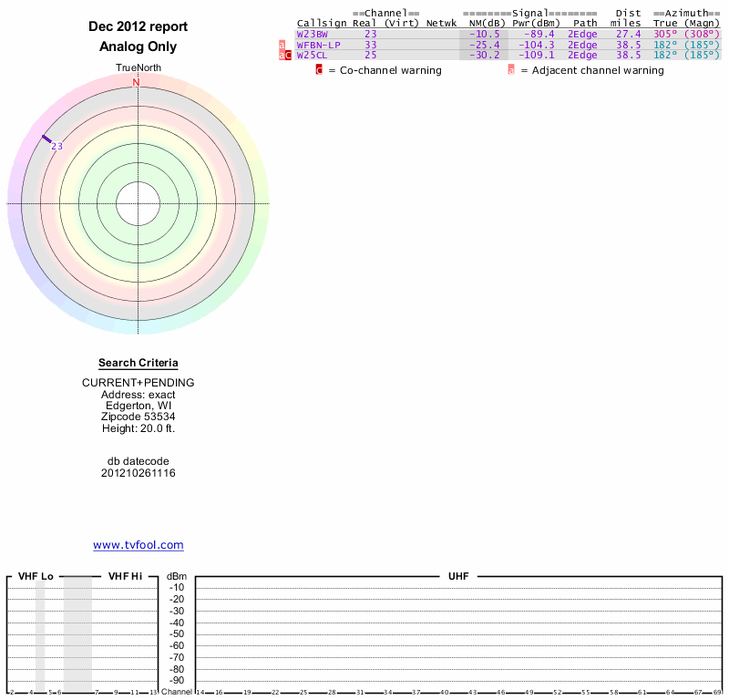Viewport: 729px width, 700px height.
Task: Select the W25CL callsign entry
Action: [312, 56]
